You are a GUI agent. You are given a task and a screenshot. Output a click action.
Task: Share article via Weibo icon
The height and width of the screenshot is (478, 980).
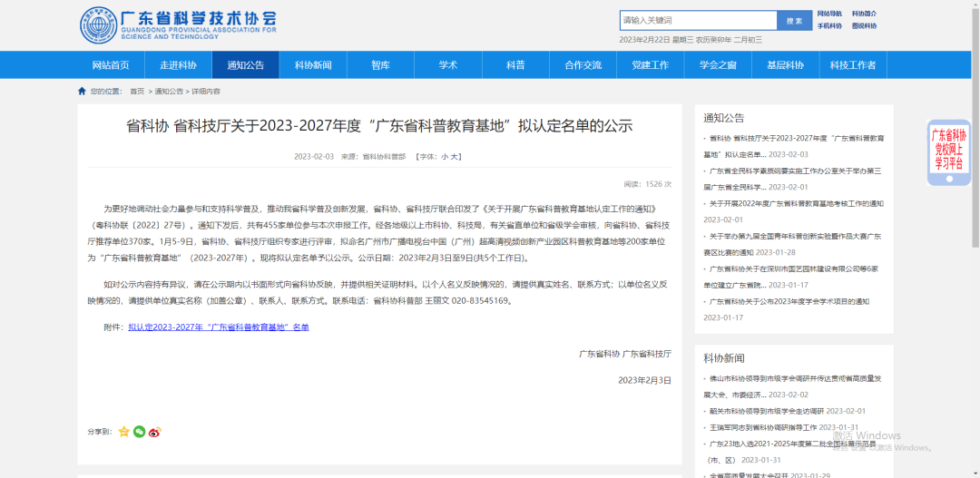tap(155, 431)
